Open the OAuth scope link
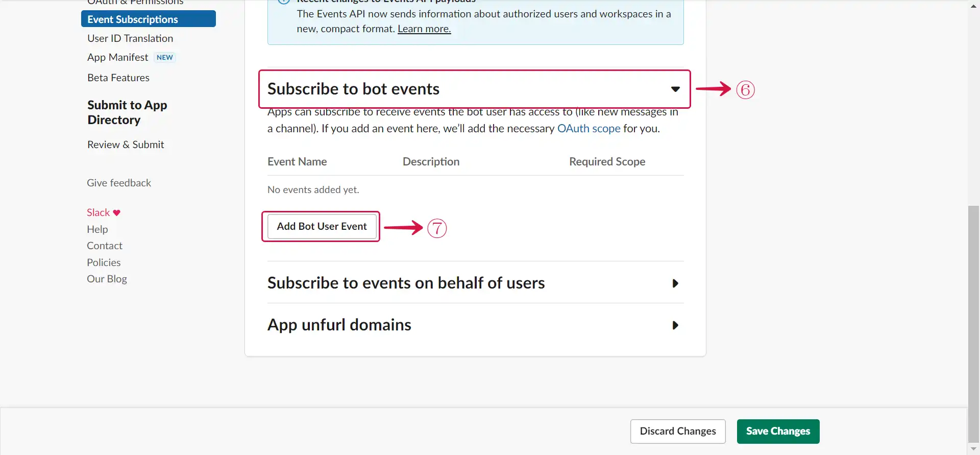 pyautogui.click(x=589, y=129)
